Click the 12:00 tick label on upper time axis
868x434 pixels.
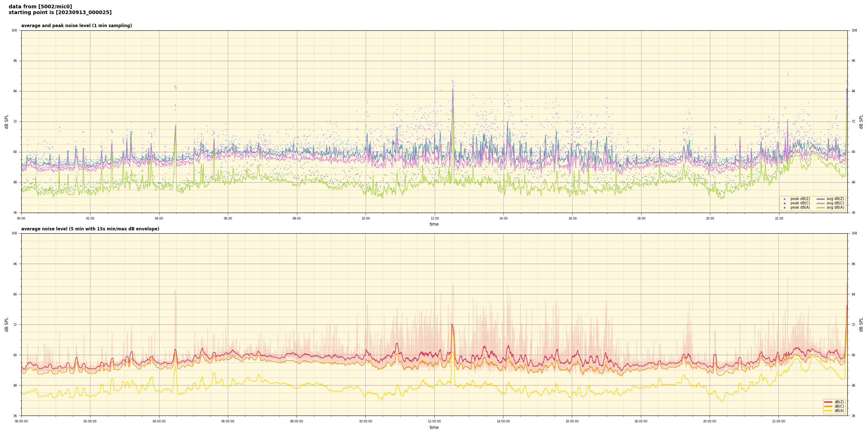pos(434,218)
